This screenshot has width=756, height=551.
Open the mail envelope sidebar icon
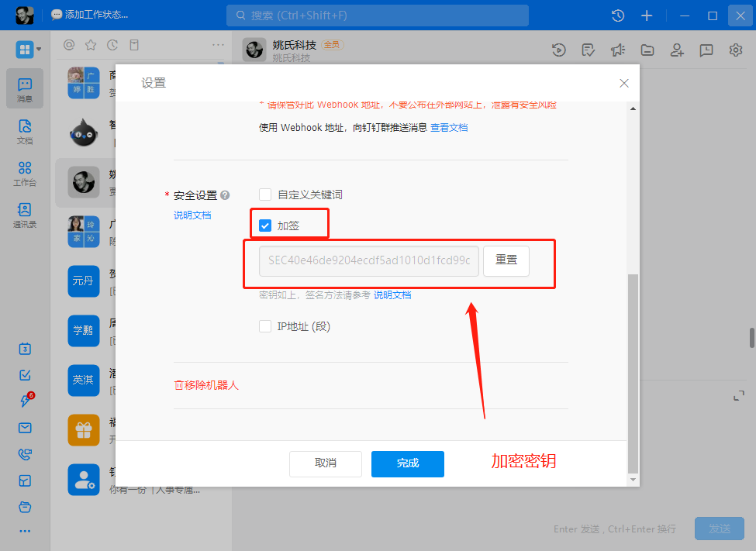tap(25, 428)
